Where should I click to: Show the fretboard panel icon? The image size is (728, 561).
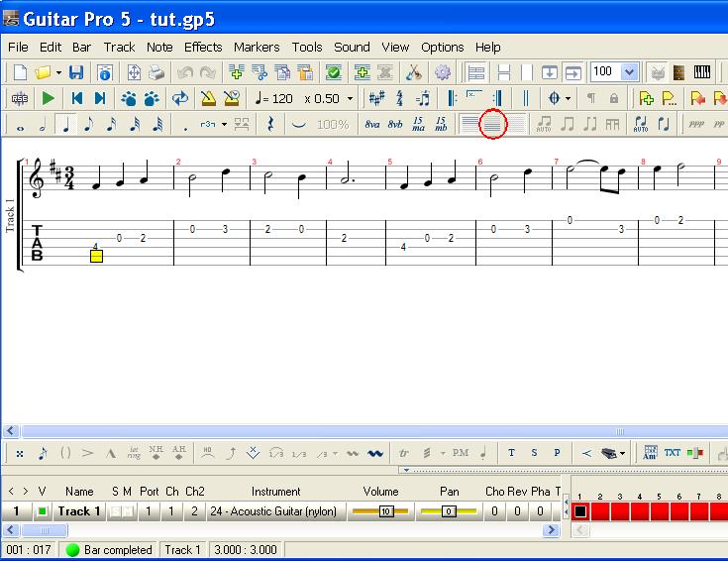tap(679, 72)
